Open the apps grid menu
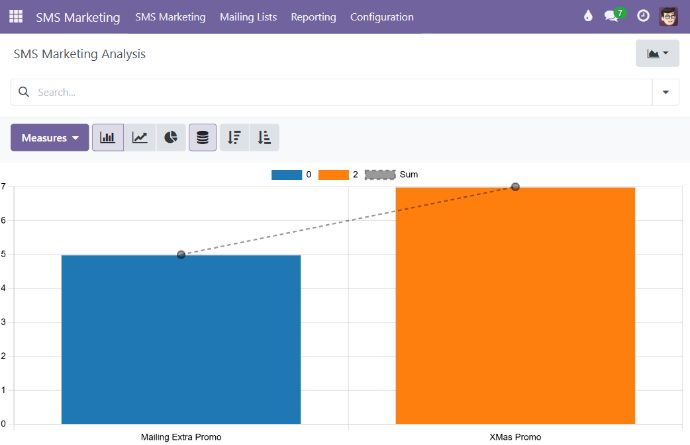 [x=16, y=17]
